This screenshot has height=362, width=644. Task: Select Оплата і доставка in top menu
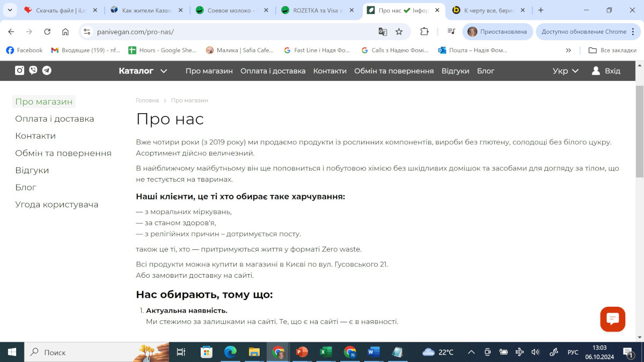pyautogui.click(x=273, y=71)
